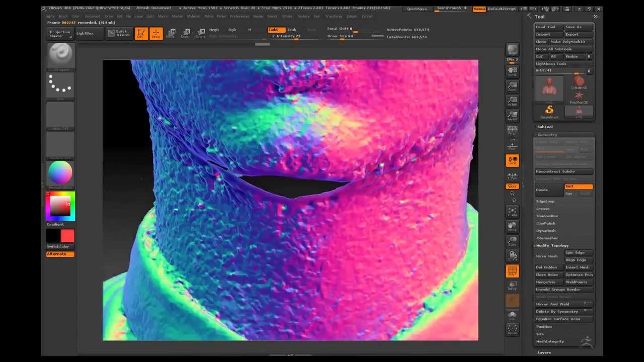The image size is (644, 362).
Task: Click the Frame view icon
Action: click(512, 212)
